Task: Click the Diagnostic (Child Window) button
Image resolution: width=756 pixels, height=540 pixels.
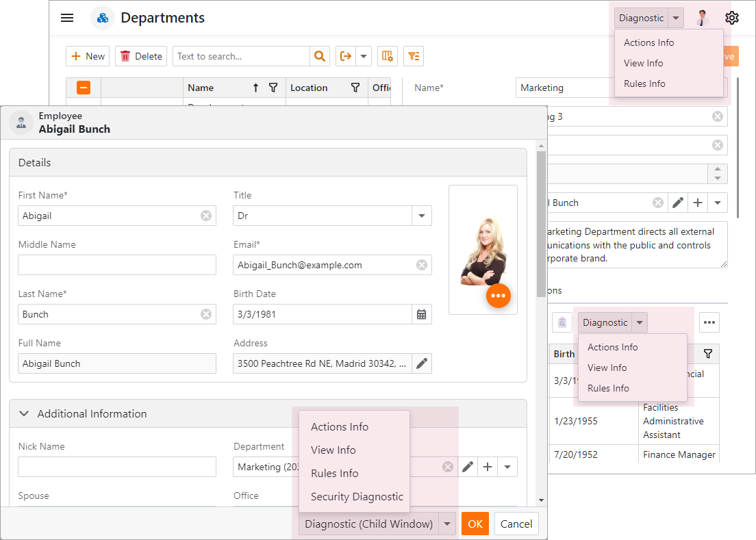Action: tap(369, 524)
